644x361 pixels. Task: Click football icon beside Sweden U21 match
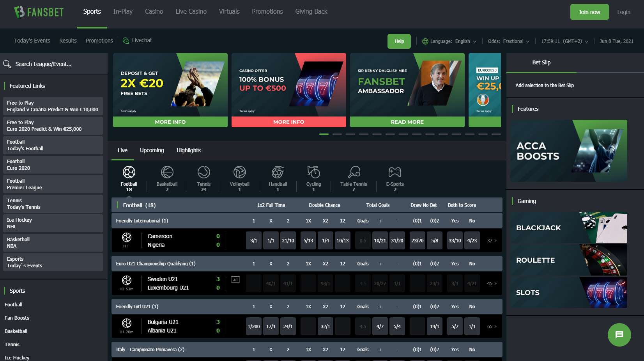(127, 280)
